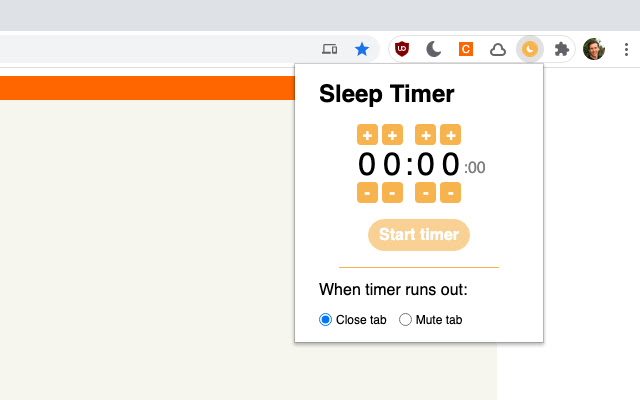Increase the hours tens digit
This screenshot has width=640, height=400.
click(x=367, y=135)
